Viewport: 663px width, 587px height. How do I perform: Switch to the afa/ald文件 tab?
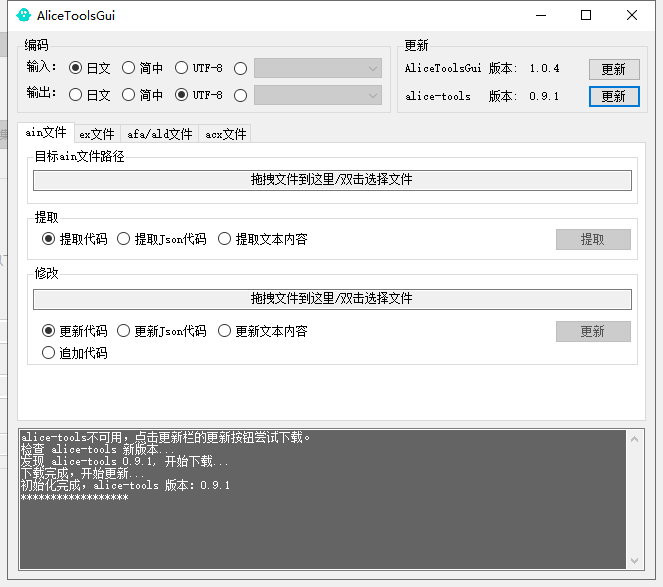click(160, 134)
